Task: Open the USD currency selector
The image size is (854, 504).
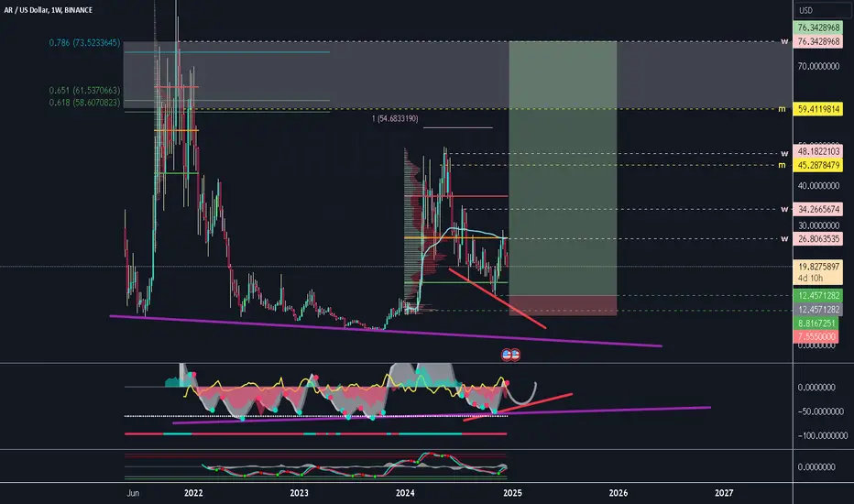Action: coord(805,10)
